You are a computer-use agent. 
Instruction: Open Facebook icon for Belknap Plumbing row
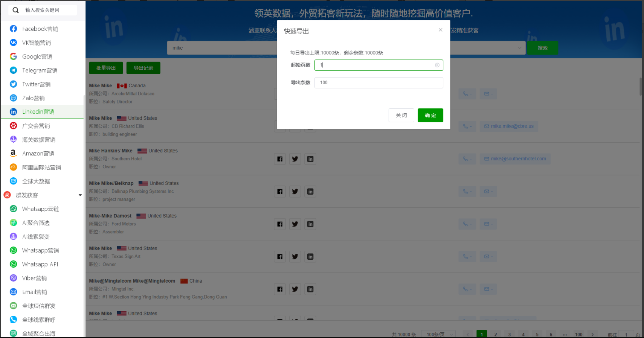coord(280,192)
